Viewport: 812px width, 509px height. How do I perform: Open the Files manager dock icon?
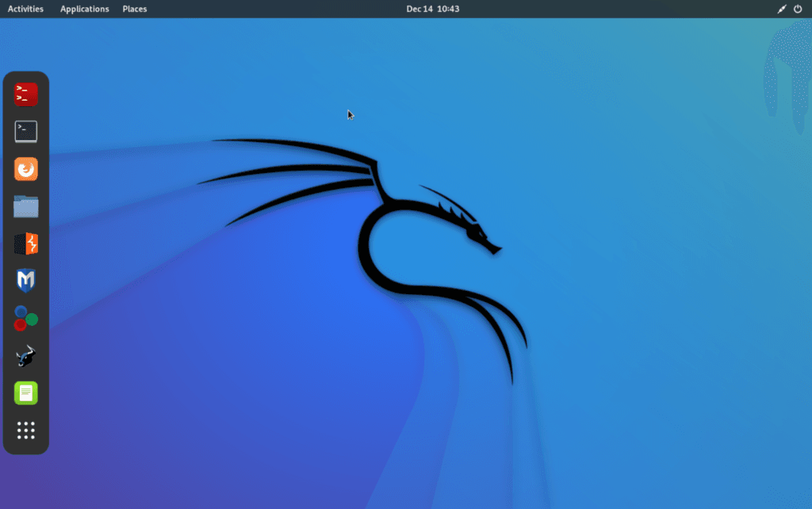point(25,206)
